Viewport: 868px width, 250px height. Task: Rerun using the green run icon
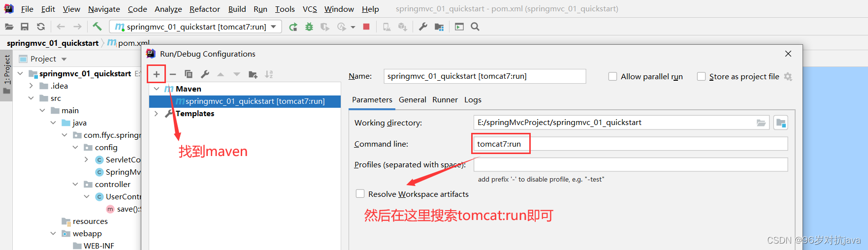click(x=293, y=27)
